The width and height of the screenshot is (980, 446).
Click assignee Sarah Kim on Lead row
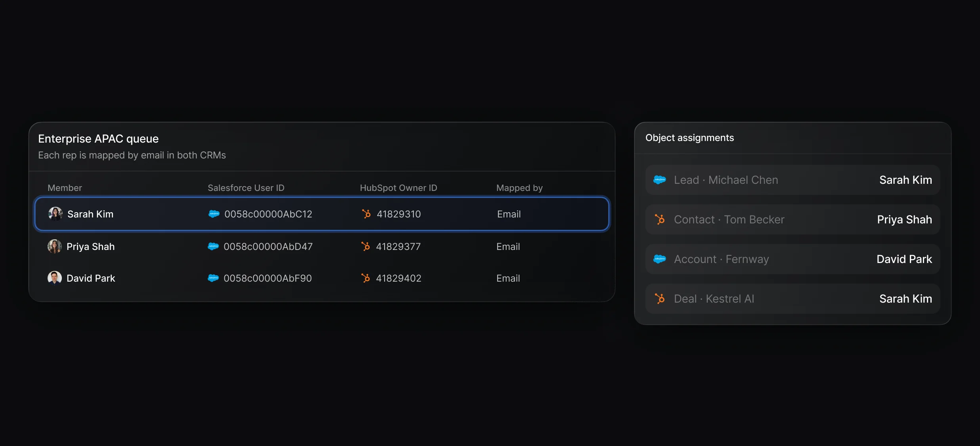pos(905,180)
